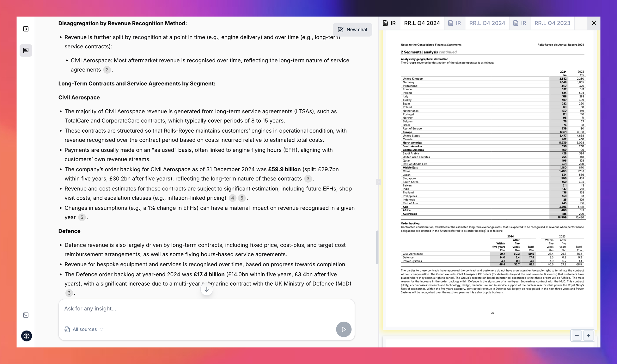Click the 'North America' subtotal row
Viewport: 617px width, 364px height.
pyautogui.click(x=493, y=143)
